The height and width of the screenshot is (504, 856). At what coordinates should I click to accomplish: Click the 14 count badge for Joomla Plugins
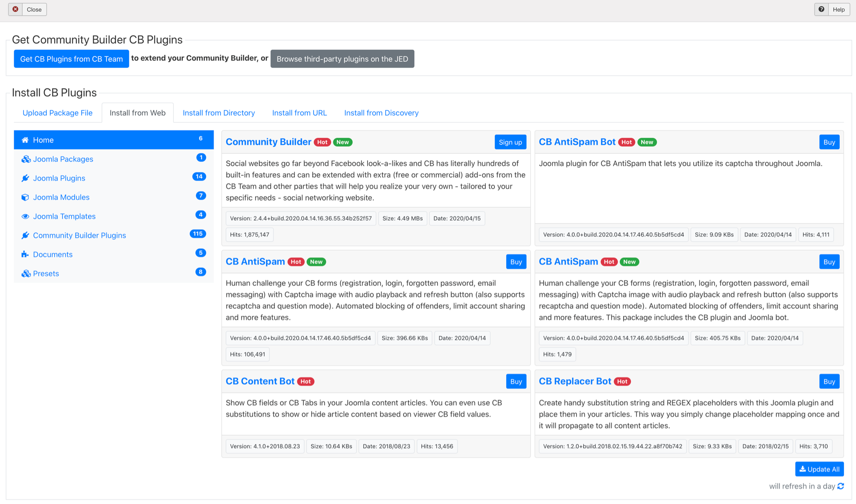click(x=199, y=176)
